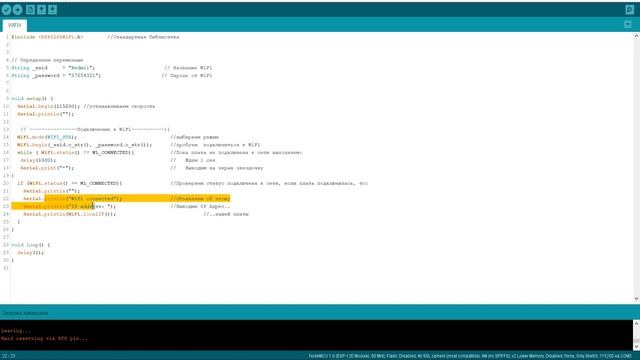The width and height of the screenshot is (640, 360).
Task: Click the NodeMCU 1.0 board info in status bar
Action: pos(470,356)
